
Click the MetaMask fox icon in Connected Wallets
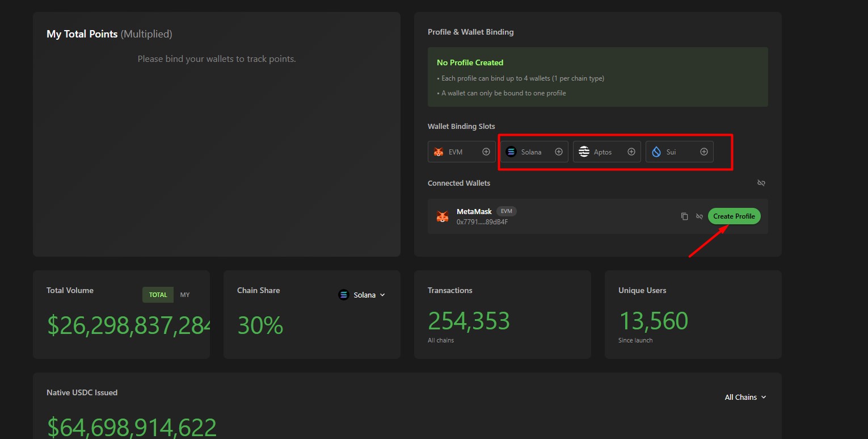coord(443,216)
